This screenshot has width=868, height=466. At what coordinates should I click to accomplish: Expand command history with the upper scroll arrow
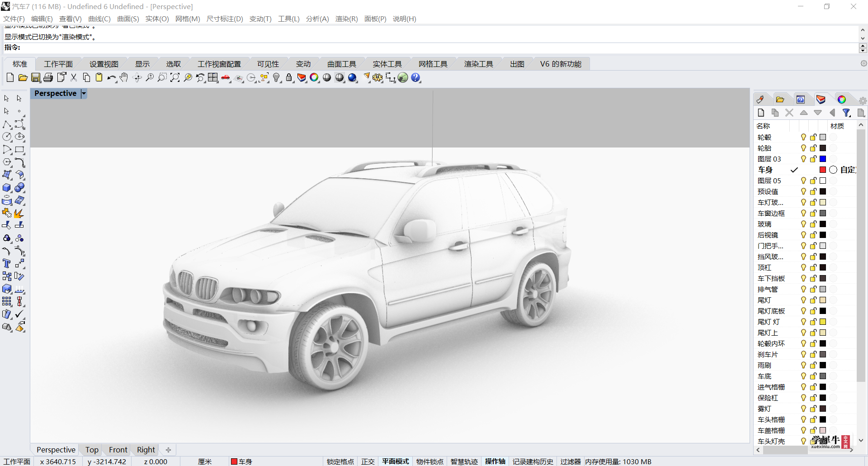click(x=863, y=30)
